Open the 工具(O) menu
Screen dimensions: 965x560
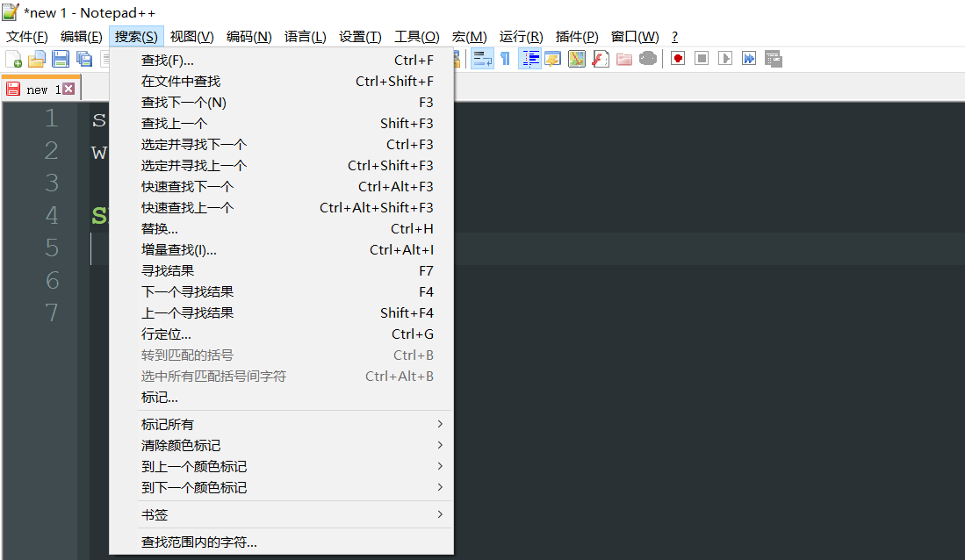(x=417, y=37)
